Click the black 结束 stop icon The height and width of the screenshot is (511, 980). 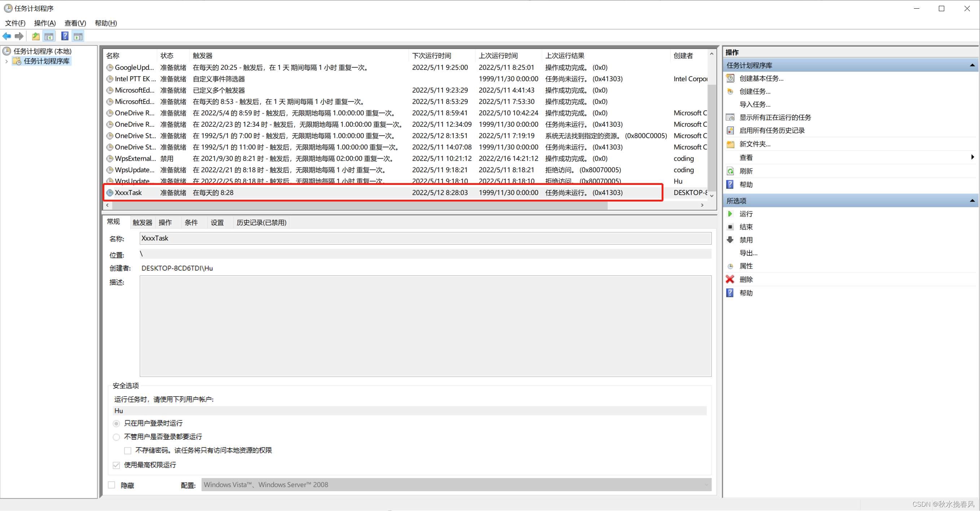pos(730,227)
